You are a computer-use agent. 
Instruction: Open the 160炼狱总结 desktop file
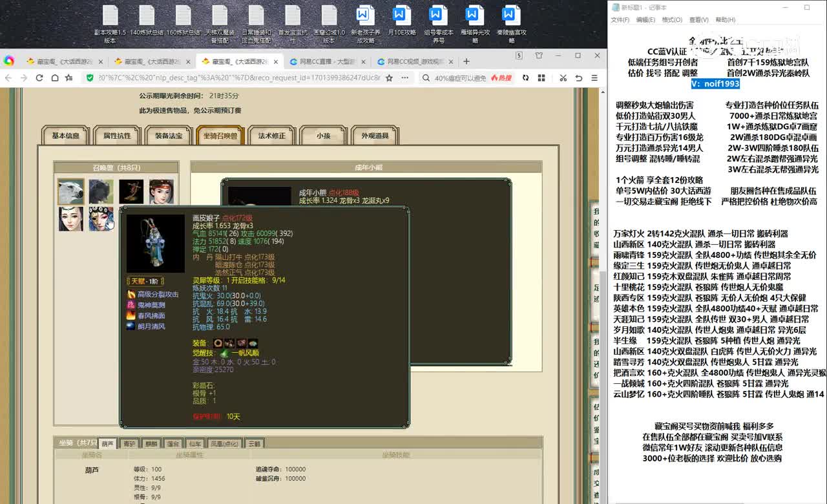coord(183,20)
